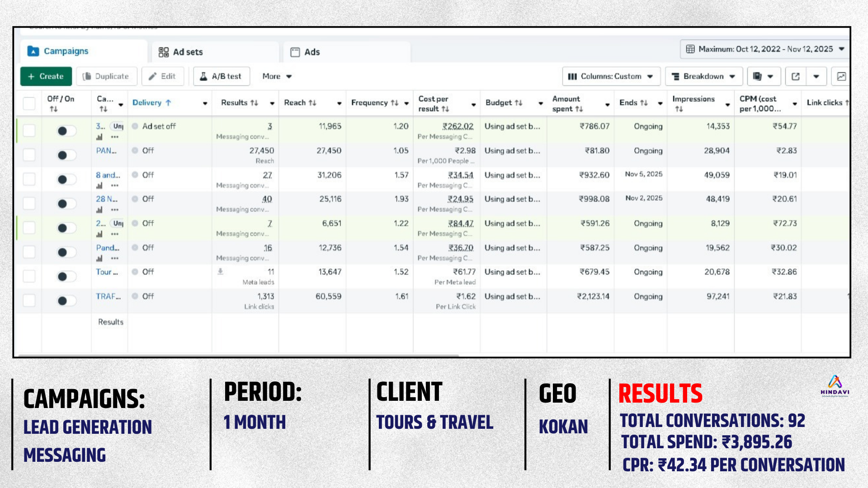
Task: Click the A/B test flask button
Action: pos(222,76)
